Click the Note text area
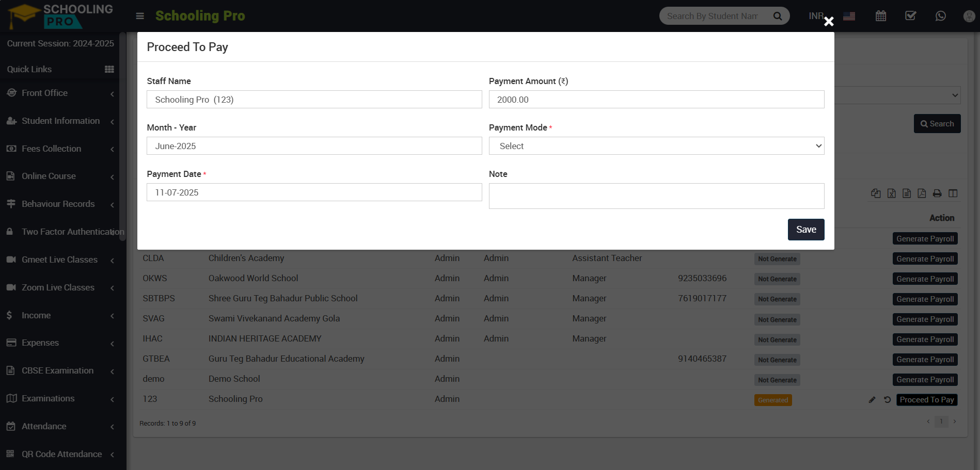Screen dimensions: 980x470 tap(656, 196)
